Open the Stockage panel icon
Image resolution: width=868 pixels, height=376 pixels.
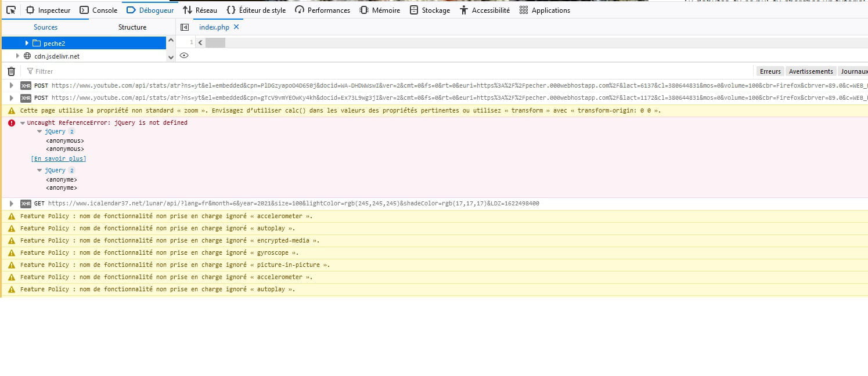[x=414, y=10]
